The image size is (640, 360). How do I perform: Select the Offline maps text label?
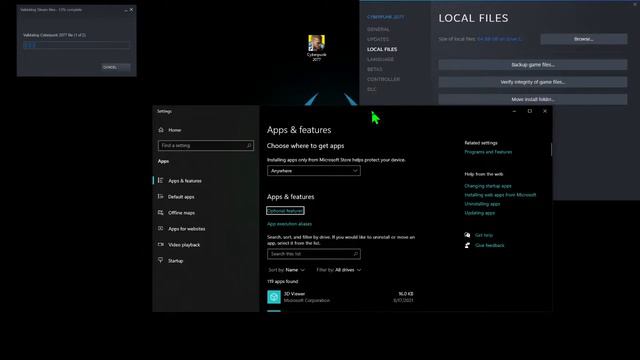pos(181,213)
